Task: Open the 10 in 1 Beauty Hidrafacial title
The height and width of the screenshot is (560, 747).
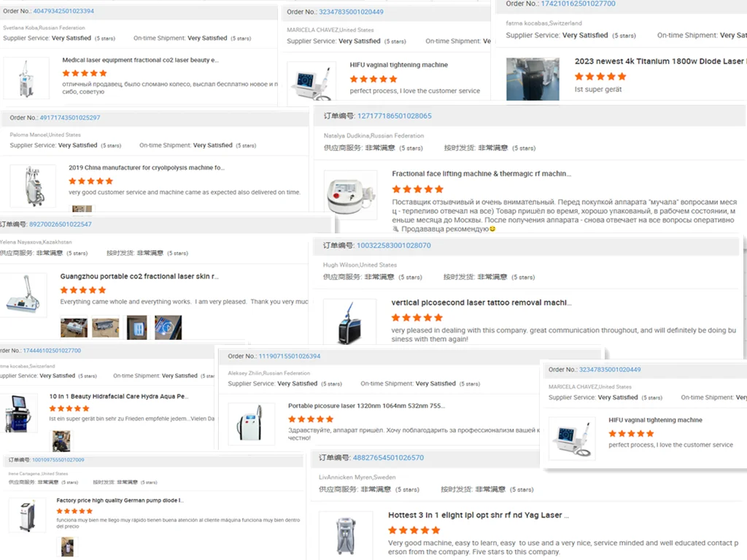Action: [x=119, y=396]
